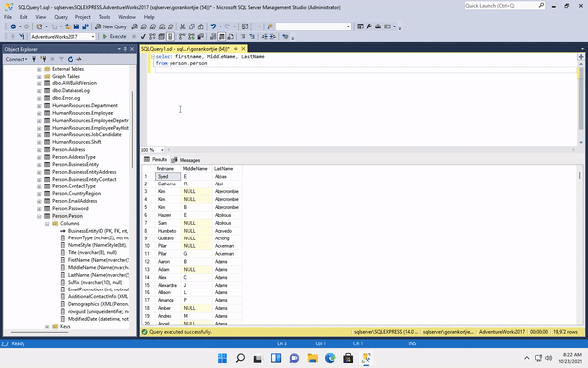Click the Find in Files icon
This screenshot has width=588, height=368.
pos(269,26)
